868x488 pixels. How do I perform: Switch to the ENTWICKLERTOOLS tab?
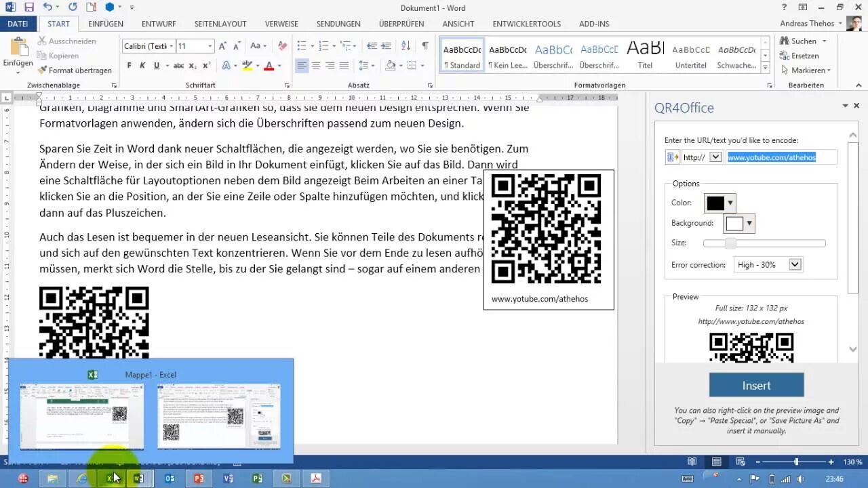click(x=527, y=24)
